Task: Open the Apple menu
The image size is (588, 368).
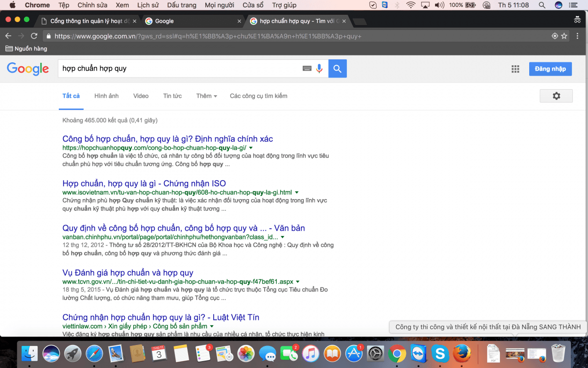Action: coord(12,5)
